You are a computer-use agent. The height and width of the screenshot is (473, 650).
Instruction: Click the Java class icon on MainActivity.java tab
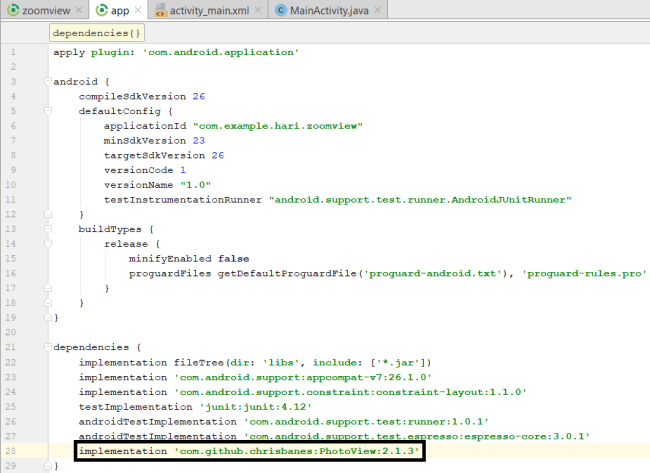(x=281, y=10)
